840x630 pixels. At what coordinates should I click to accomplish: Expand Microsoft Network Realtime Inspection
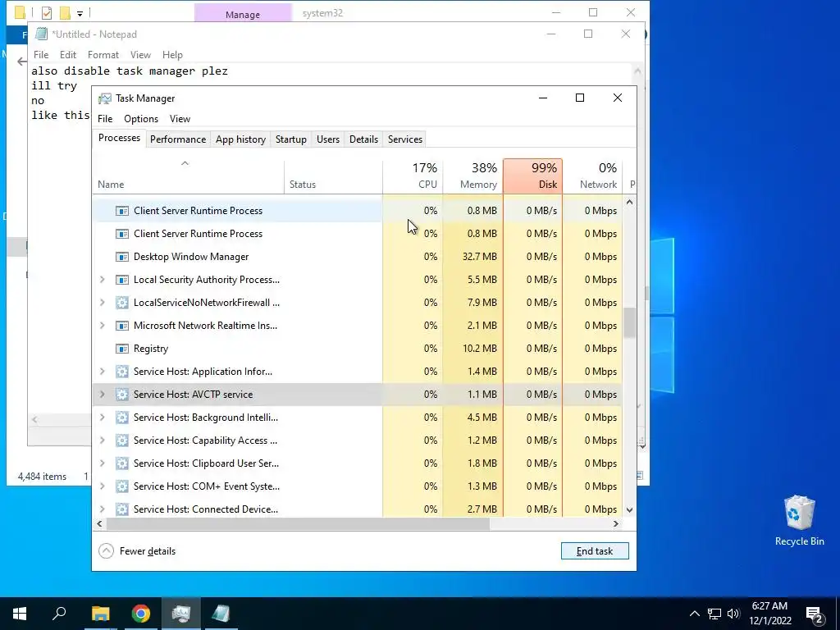pyautogui.click(x=103, y=326)
